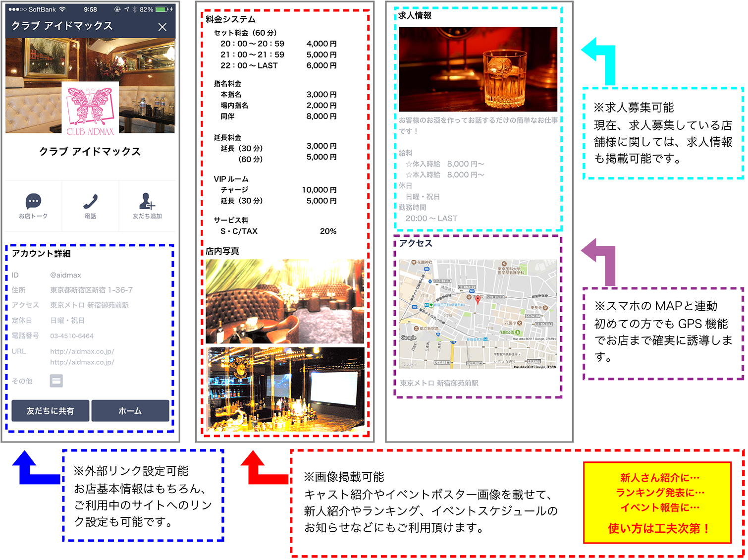Tap the 東京メトロ 新宿御苑前駅 caption under map
This screenshot has width=748, height=560.
pos(439,383)
